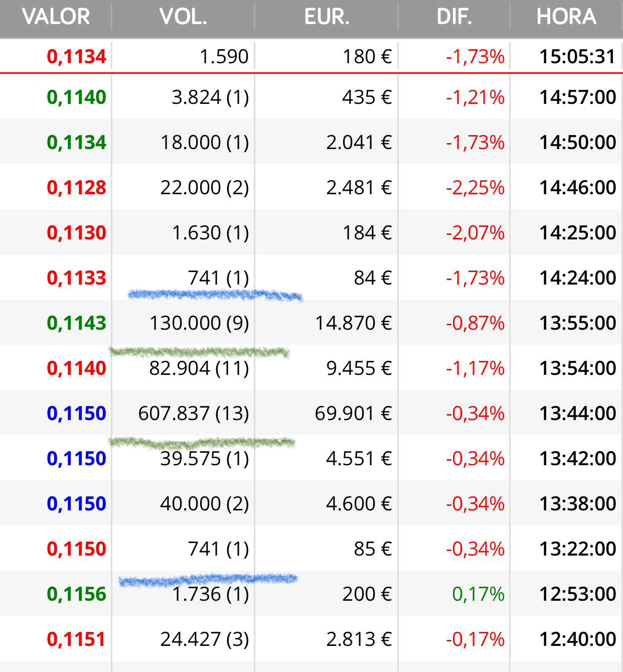Click the time 14:24:00

coord(577,278)
